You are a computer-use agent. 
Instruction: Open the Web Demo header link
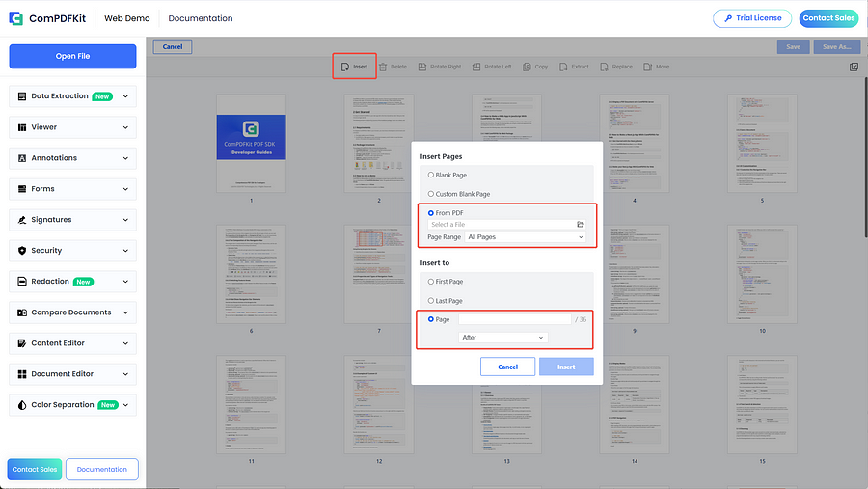[x=126, y=18]
